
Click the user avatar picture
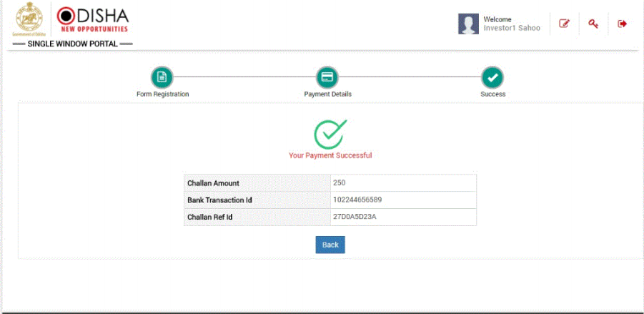(468, 24)
